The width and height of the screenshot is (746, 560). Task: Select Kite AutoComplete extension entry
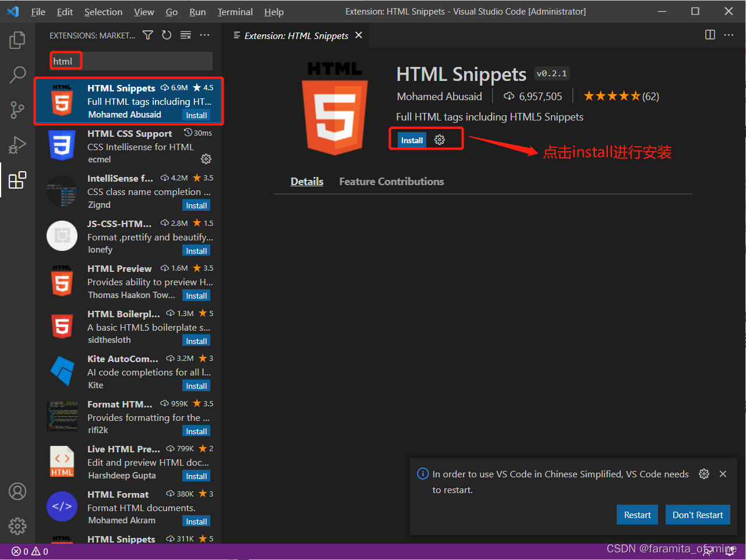128,372
